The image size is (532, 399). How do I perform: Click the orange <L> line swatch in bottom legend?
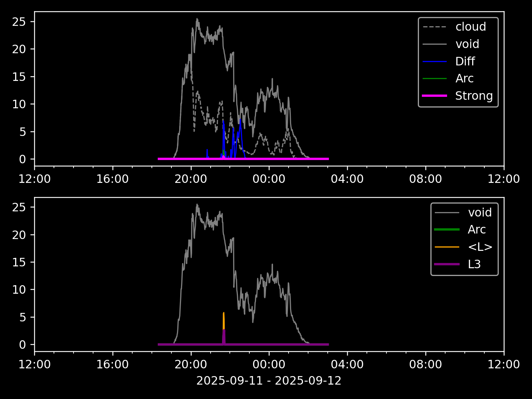click(x=447, y=247)
